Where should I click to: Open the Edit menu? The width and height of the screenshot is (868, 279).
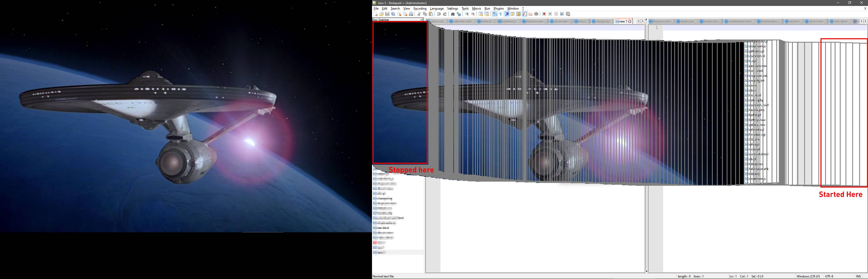[384, 9]
